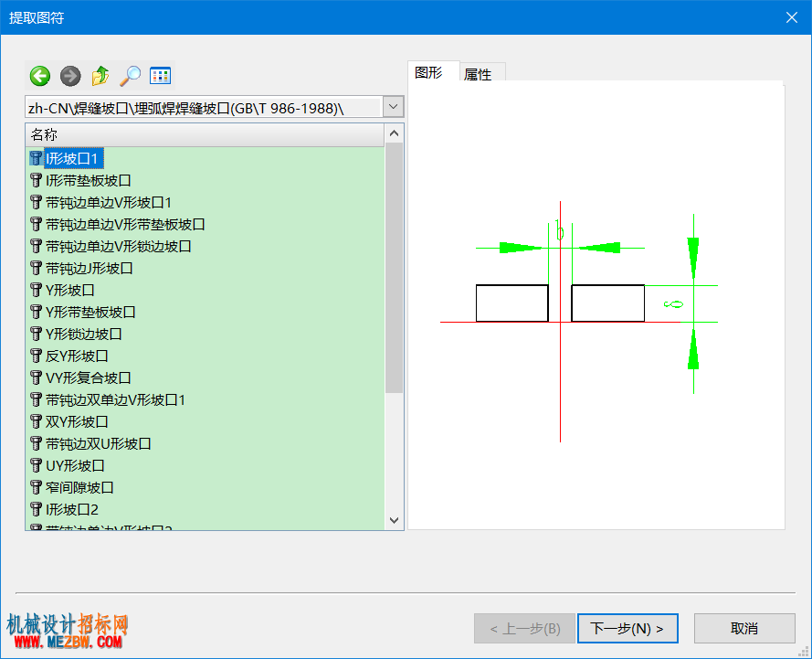The width and height of the screenshot is (812, 659).
Task: Choose 带钝边单边V形带垫板坡口
Action: coord(125,224)
